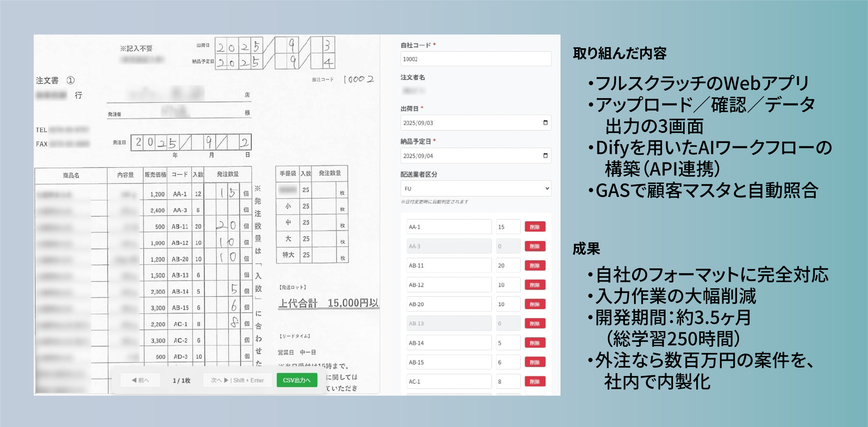This screenshot has height=427, width=868.
Task: Click the 自社コード input field with 10002
Action: coord(476,59)
